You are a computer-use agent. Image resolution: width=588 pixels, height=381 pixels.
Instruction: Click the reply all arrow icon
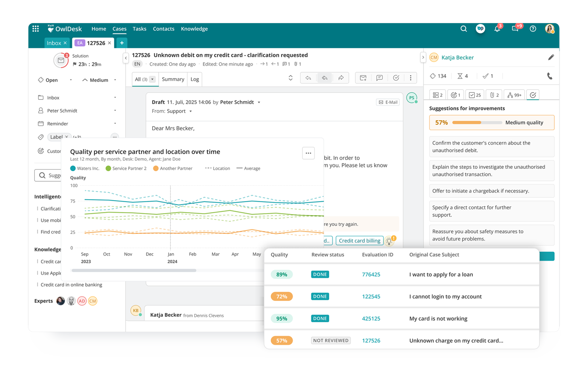tap(324, 78)
